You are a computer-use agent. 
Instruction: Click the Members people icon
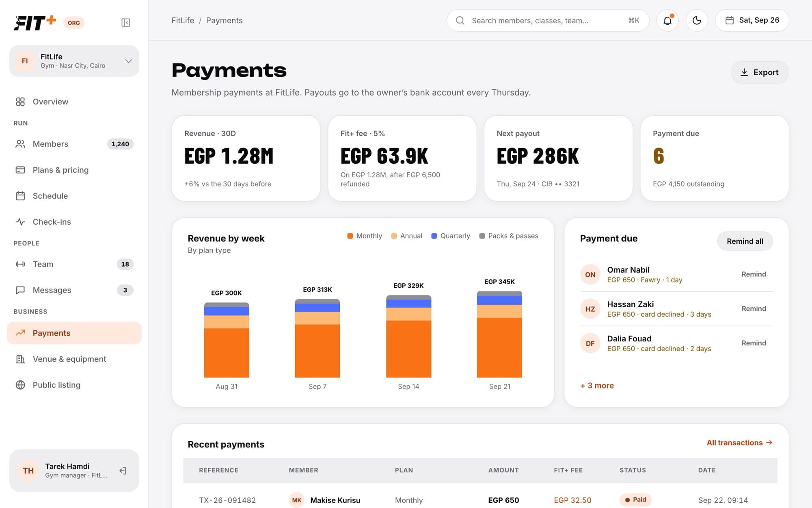pyautogui.click(x=20, y=144)
